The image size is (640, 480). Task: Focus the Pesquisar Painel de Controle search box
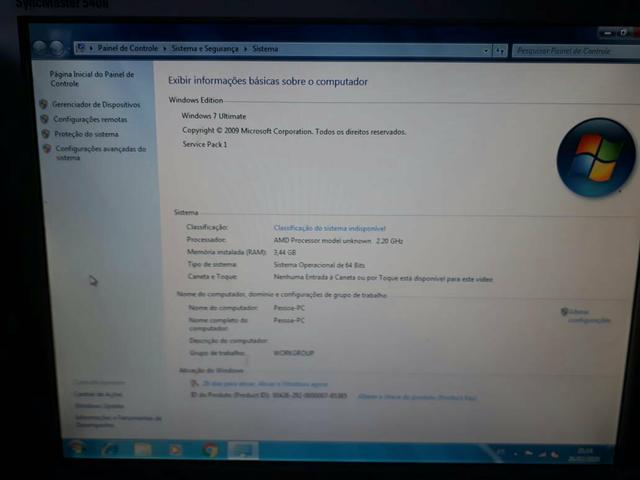click(x=576, y=51)
